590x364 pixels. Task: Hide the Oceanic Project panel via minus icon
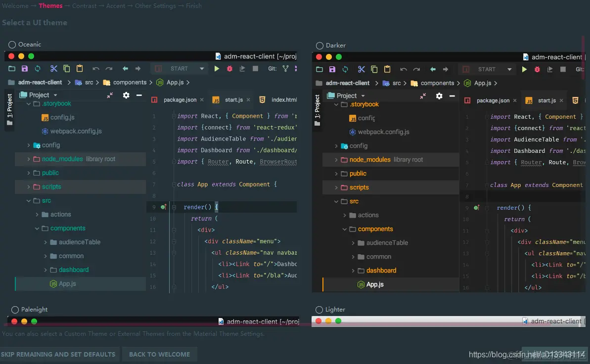click(x=139, y=95)
